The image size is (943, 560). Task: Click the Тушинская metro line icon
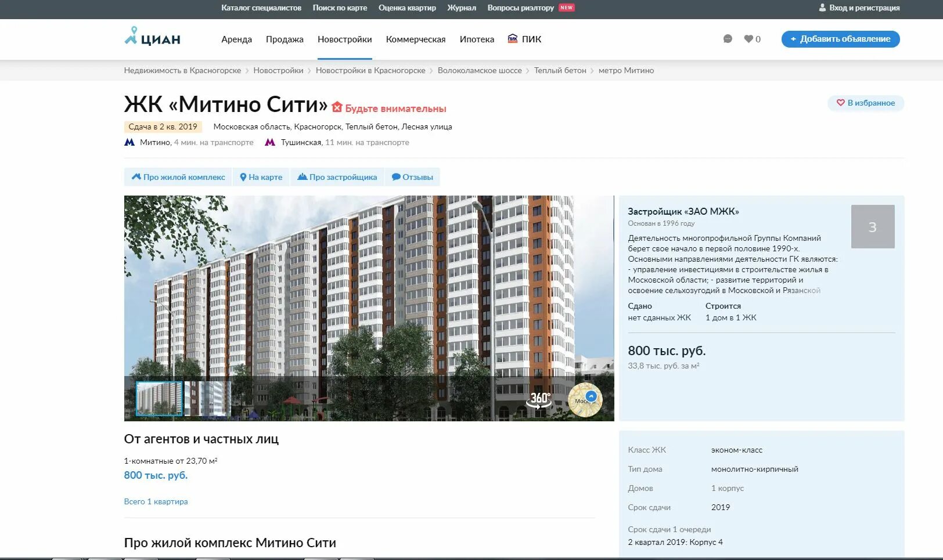click(x=270, y=142)
